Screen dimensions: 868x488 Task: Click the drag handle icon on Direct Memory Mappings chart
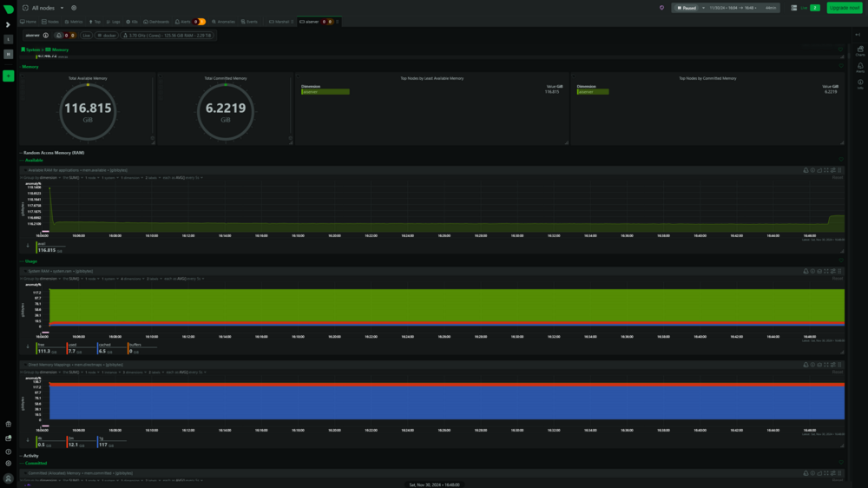839,365
